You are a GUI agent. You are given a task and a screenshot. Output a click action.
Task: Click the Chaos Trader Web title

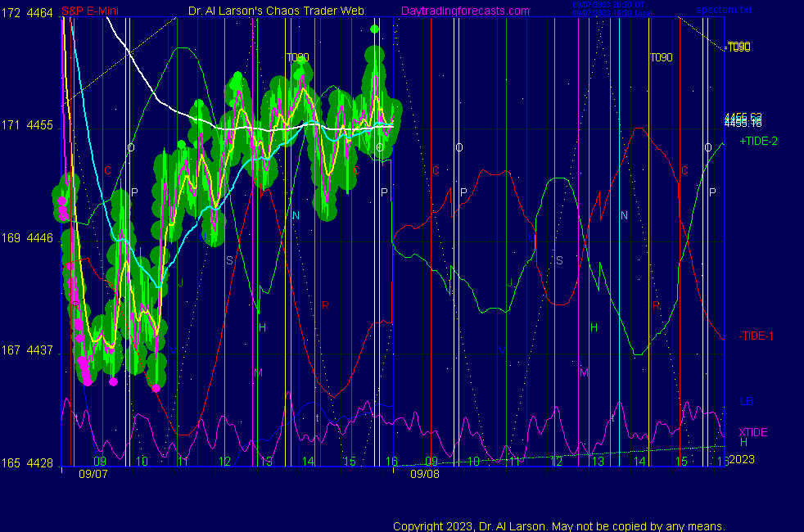coord(276,11)
